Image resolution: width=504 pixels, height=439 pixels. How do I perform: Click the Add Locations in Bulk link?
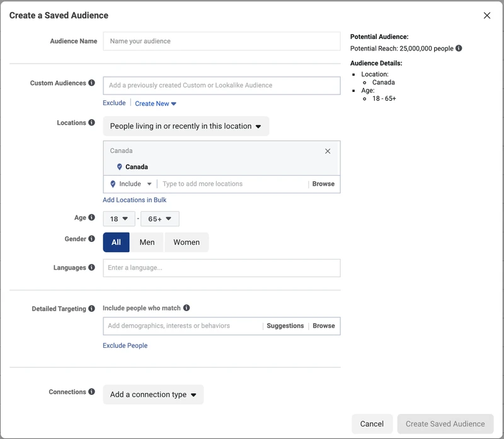click(x=134, y=200)
